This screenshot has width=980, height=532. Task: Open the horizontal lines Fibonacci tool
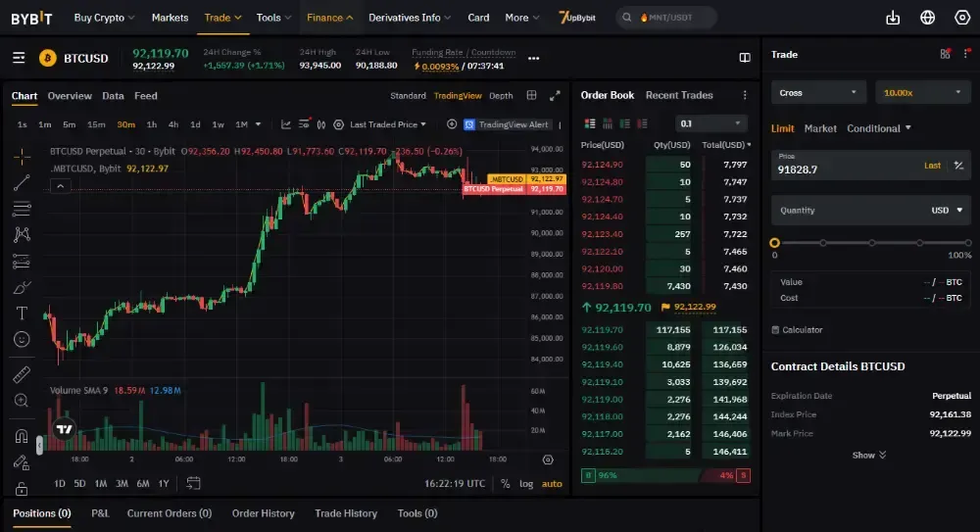[x=22, y=209]
